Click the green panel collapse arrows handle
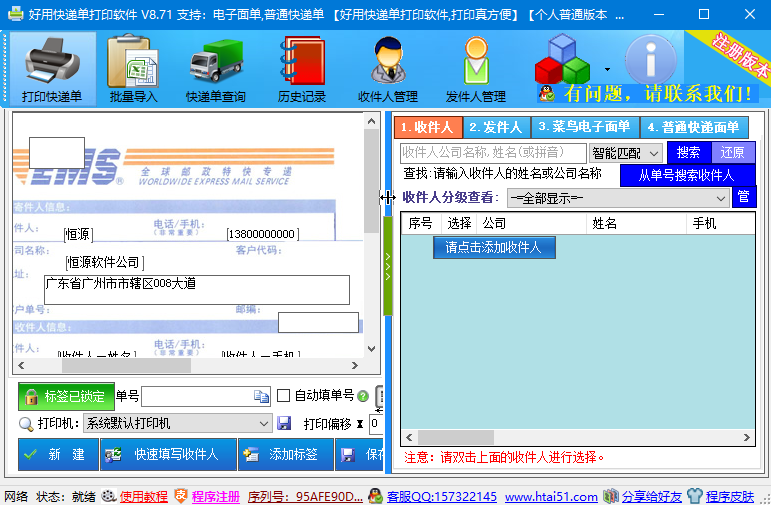The image size is (771, 505). [x=387, y=266]
